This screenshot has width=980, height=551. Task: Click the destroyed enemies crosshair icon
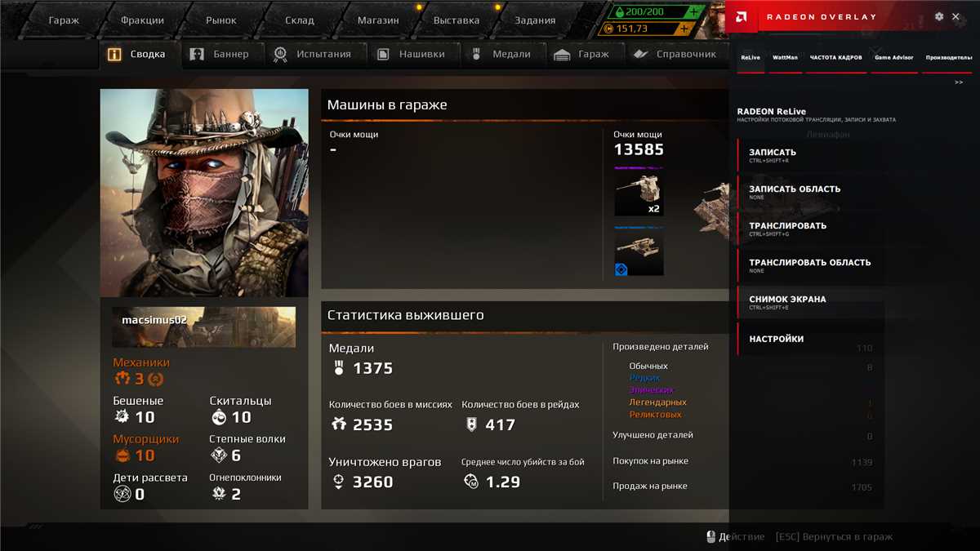pos(338,482)
